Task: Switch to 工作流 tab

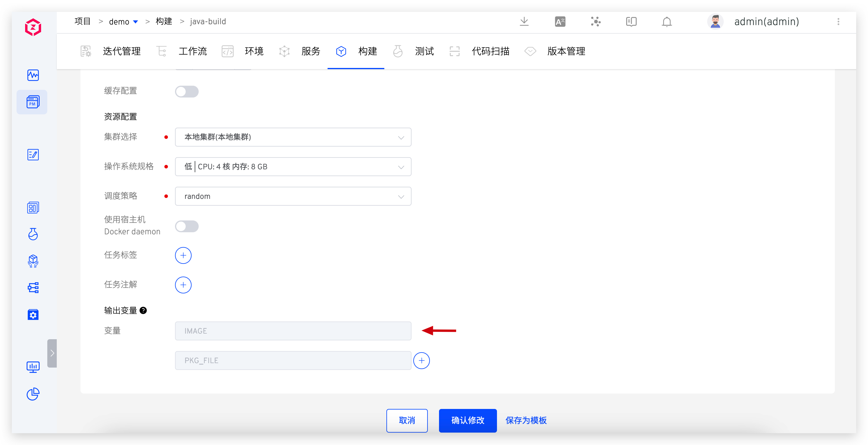Action: (x=182, y=51)
